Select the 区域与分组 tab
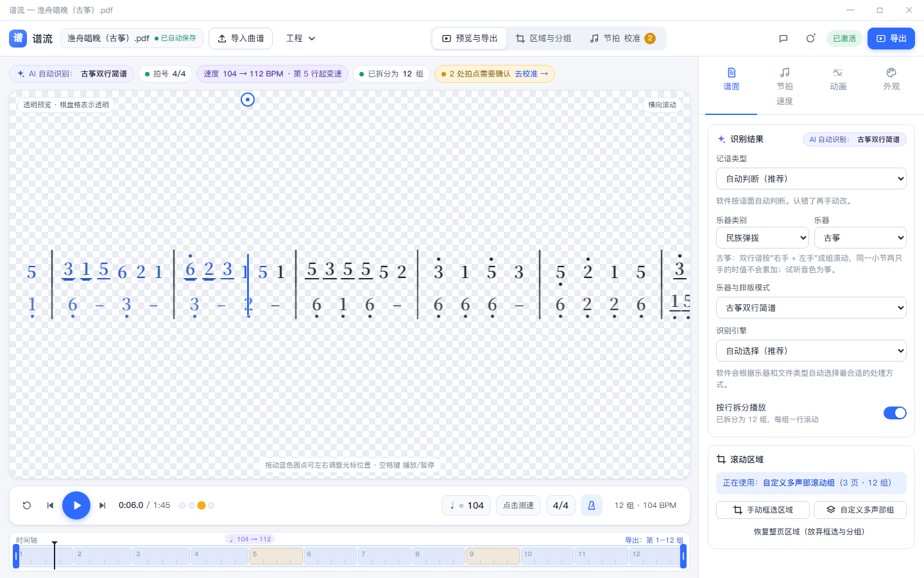 (543, 39)
